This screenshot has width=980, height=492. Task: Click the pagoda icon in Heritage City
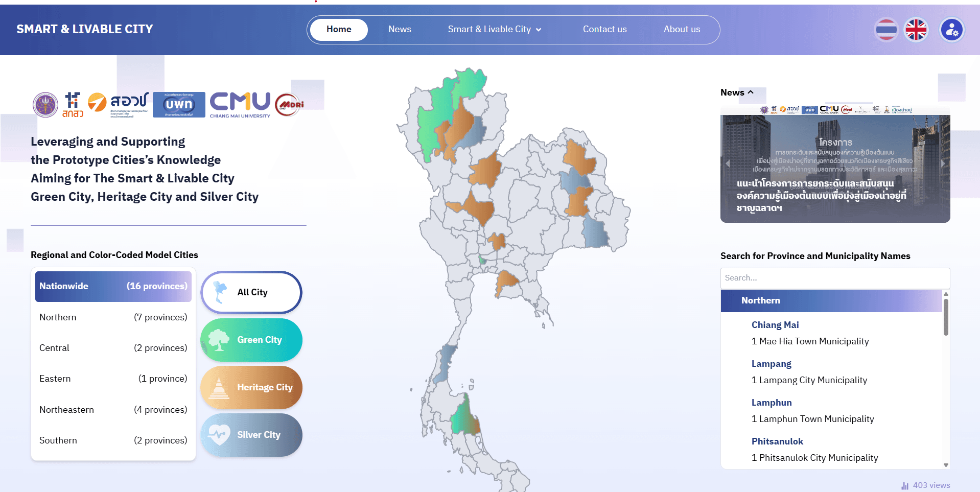pos(219,387)
